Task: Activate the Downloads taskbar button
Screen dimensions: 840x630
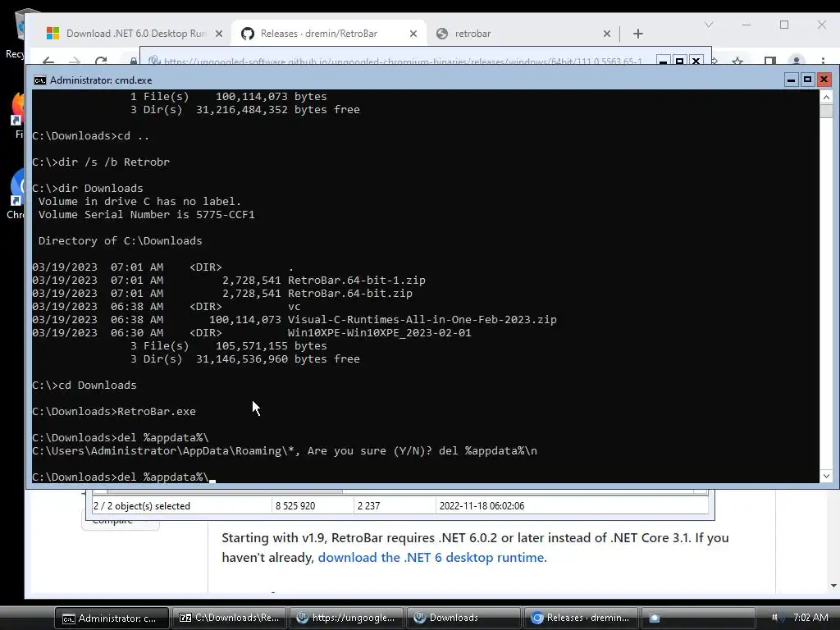Action: 463,618
